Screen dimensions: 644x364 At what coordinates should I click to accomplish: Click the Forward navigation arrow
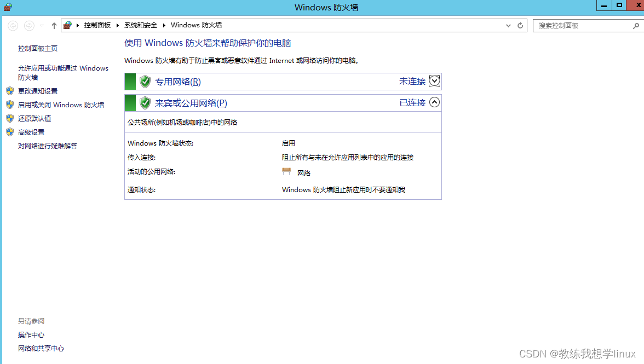29,25
